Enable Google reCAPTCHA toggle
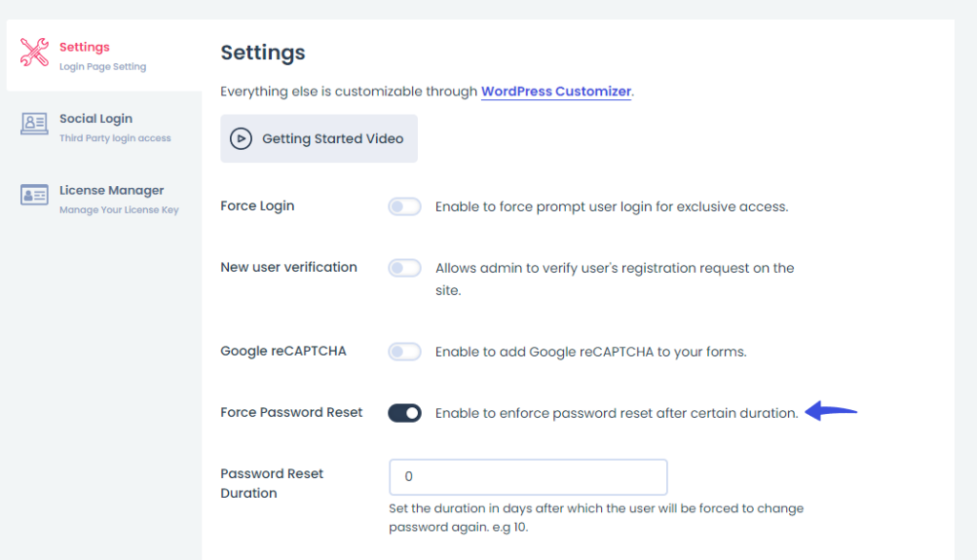The image size is (977, 560). (405, 351)
